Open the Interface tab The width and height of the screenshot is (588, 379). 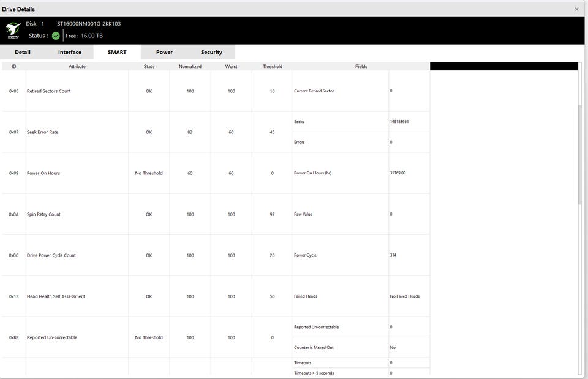pyautogui.click(x=70, y=52)
